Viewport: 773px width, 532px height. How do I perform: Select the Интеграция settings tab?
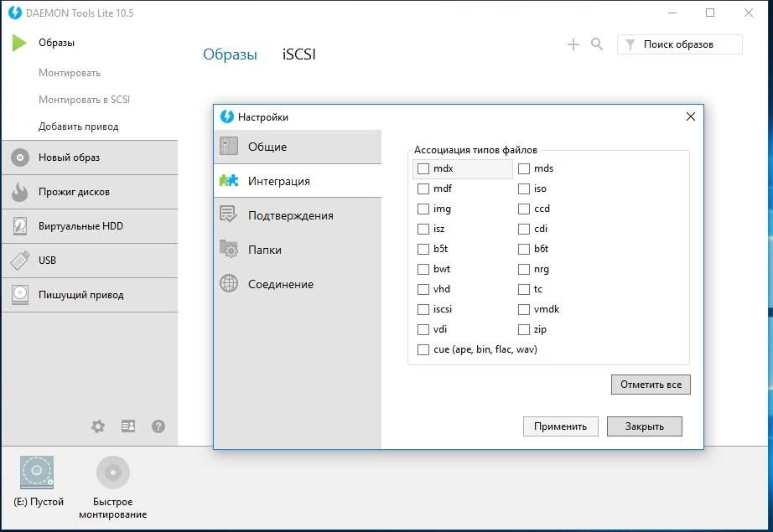298,181
